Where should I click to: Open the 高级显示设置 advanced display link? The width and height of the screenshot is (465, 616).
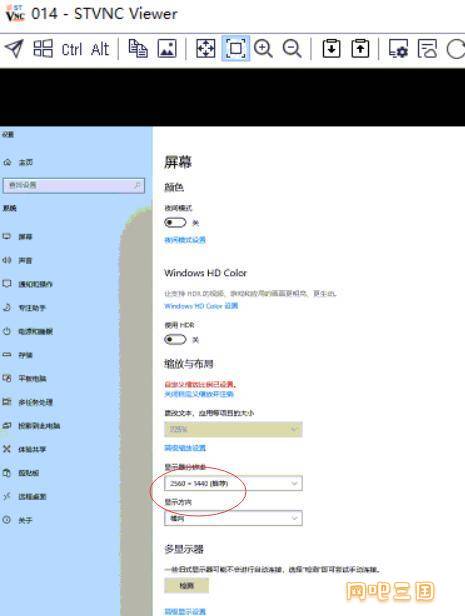(185, 611)
